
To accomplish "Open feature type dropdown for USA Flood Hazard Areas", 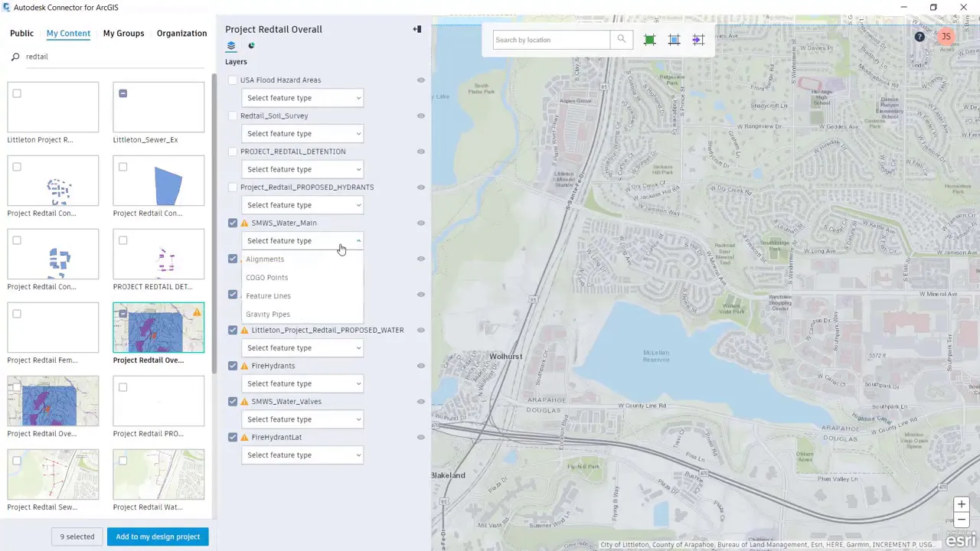I will 302,98.
